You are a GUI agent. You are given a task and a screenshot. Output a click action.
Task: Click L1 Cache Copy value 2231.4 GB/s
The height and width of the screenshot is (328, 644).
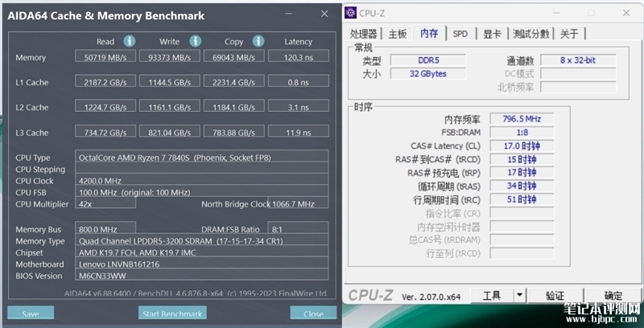pos(234,80)
